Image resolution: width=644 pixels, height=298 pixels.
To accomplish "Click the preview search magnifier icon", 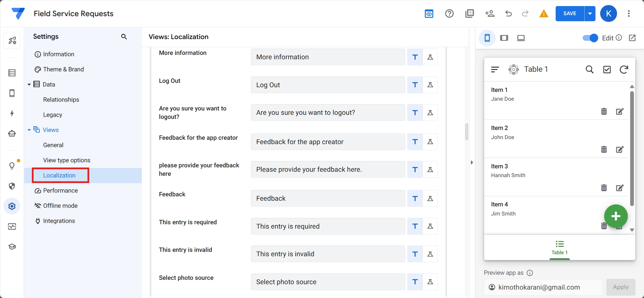I will click(x=589, y=69).
